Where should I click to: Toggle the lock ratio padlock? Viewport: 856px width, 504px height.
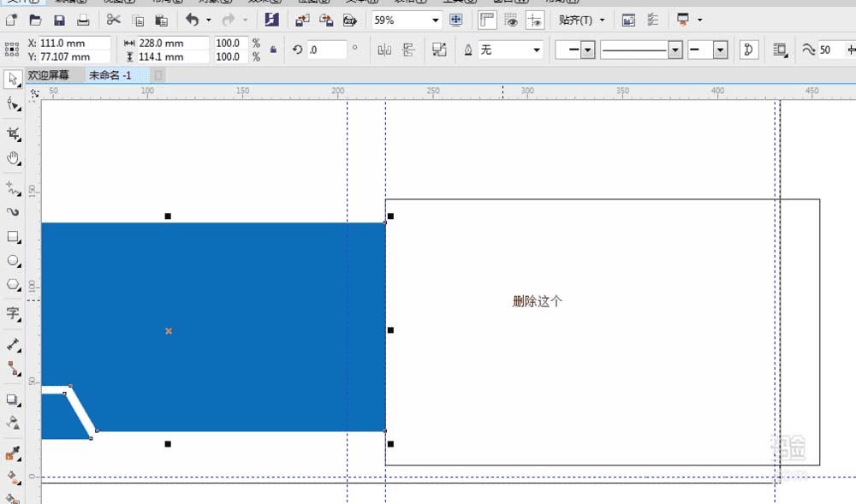(x=273, y=50)
